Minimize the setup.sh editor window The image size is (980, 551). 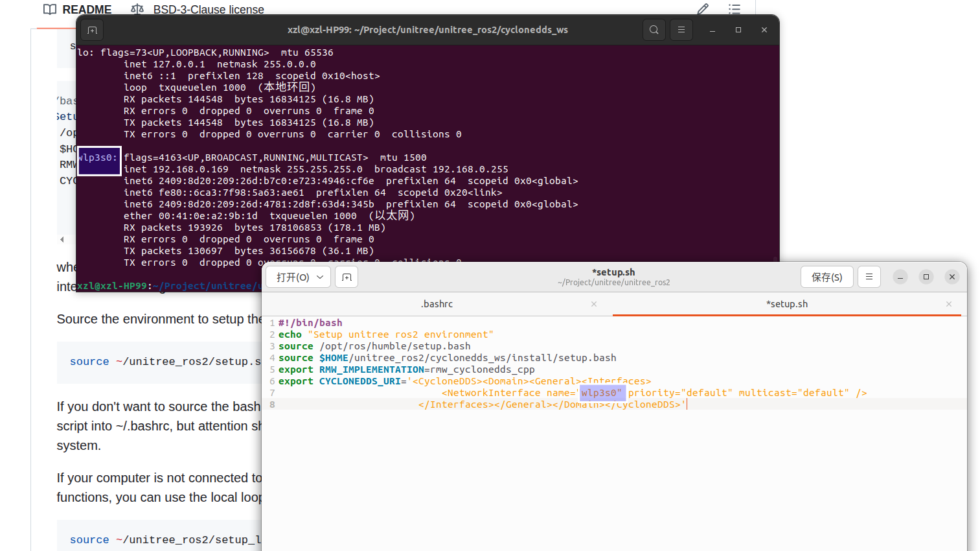(900, 277)
